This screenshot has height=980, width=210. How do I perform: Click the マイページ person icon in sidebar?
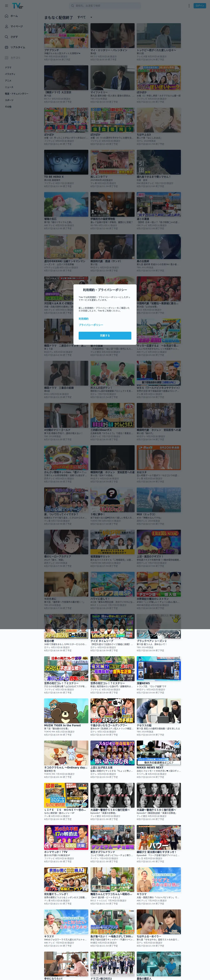click(7, 26)
